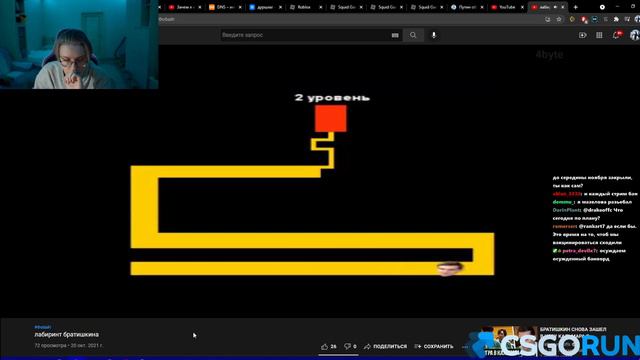Close the DNS tab
The height and width of the screenshot is (360, 640).
pyautogui.click(x=240, y=7)
